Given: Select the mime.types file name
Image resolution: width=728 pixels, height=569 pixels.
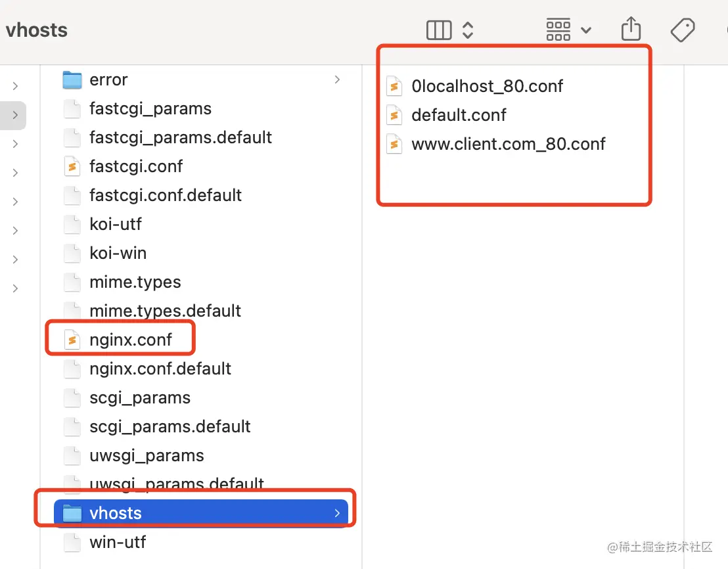Looking at the screenshot, I should pos(135,282).
